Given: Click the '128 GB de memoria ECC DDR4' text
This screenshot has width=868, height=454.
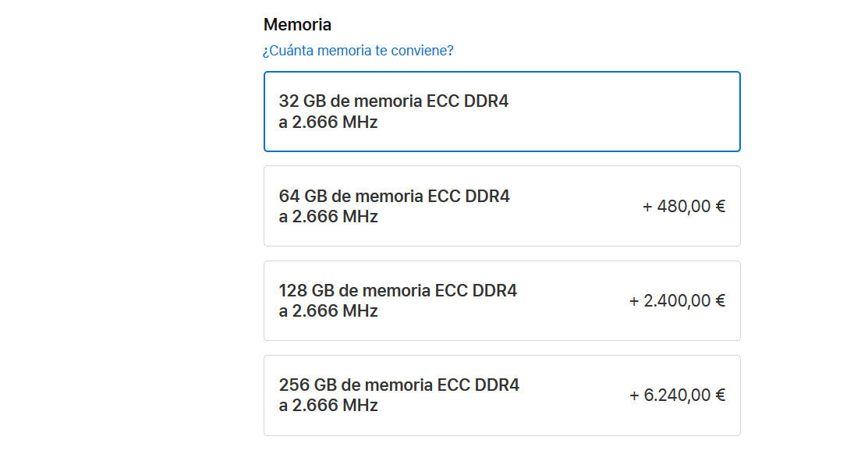Looking at the screenshot, I should 399,290.
